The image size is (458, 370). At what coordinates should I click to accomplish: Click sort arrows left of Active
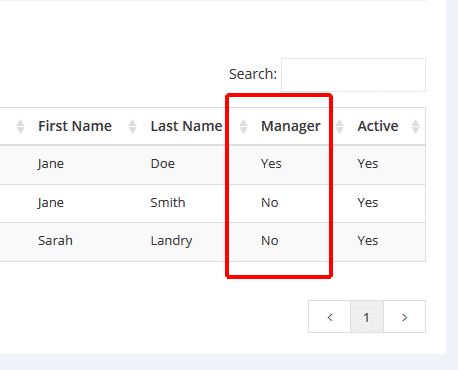pyautogui.click(x=339, y=126)
